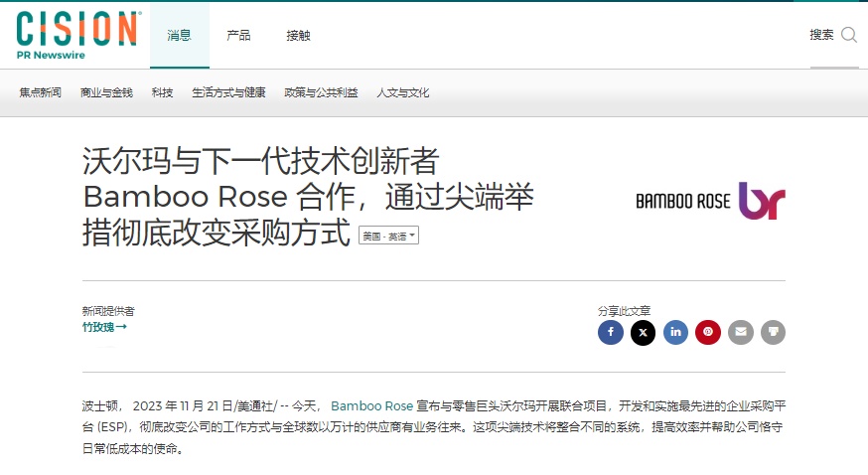Open the 接触 menu
868x475 pixels.
[x=298, y=36]
